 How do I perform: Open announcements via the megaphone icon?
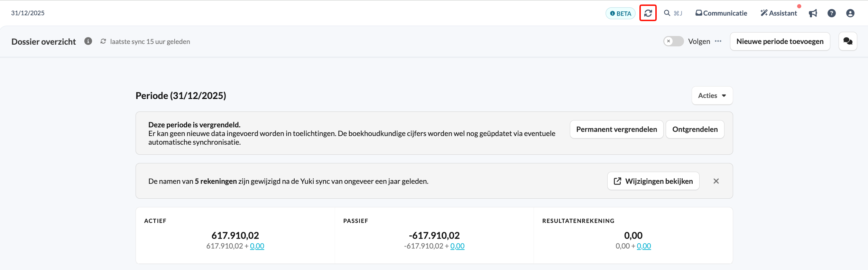[x=813, y=13]
